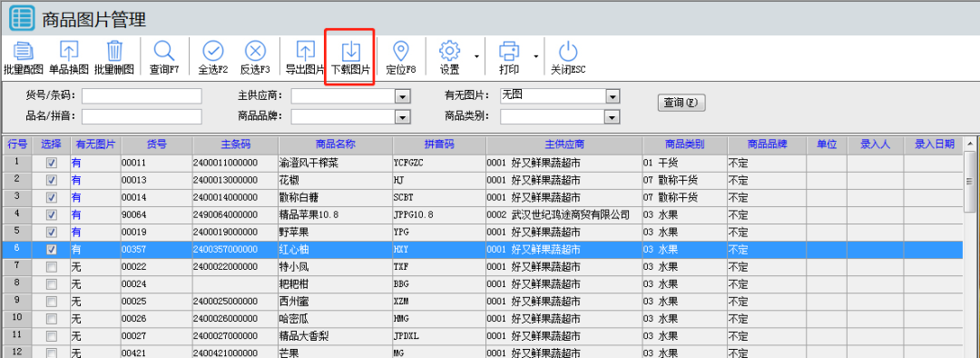This screenshot has height=358, width=980.
Task: Click the 主供应商 table column header
Action: click(564, 144)
